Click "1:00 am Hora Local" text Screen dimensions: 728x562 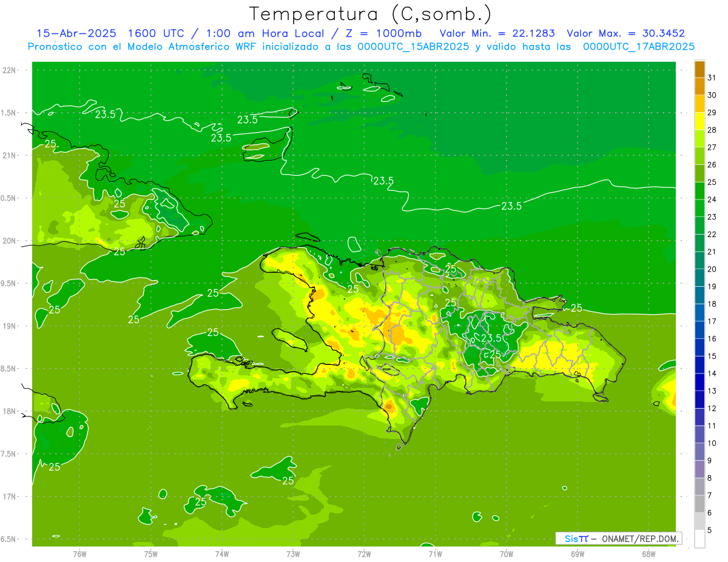point(266,33)
